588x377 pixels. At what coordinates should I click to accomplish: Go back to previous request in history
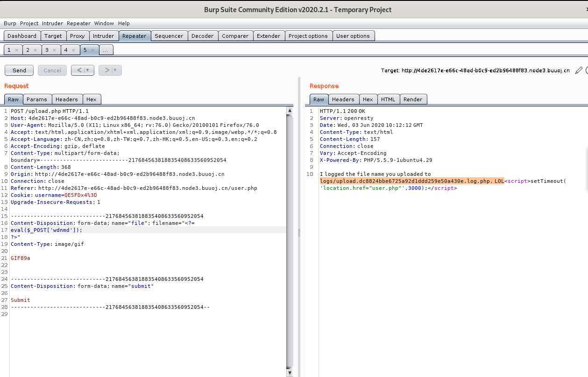[x=79, y=70]
